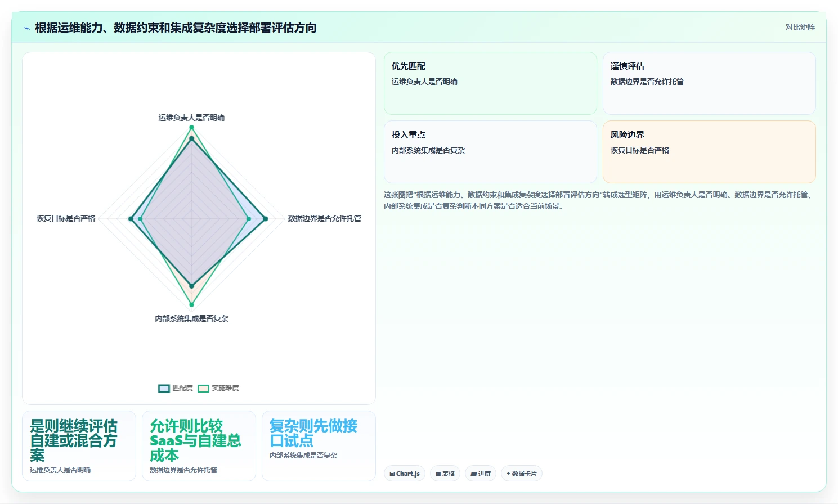Image resolution: width=838 pixels, height=504 pixels.
Task: Click the 实施难度 point on the 内部系统集成是否复杂 axis
Action: coord(191,305)
